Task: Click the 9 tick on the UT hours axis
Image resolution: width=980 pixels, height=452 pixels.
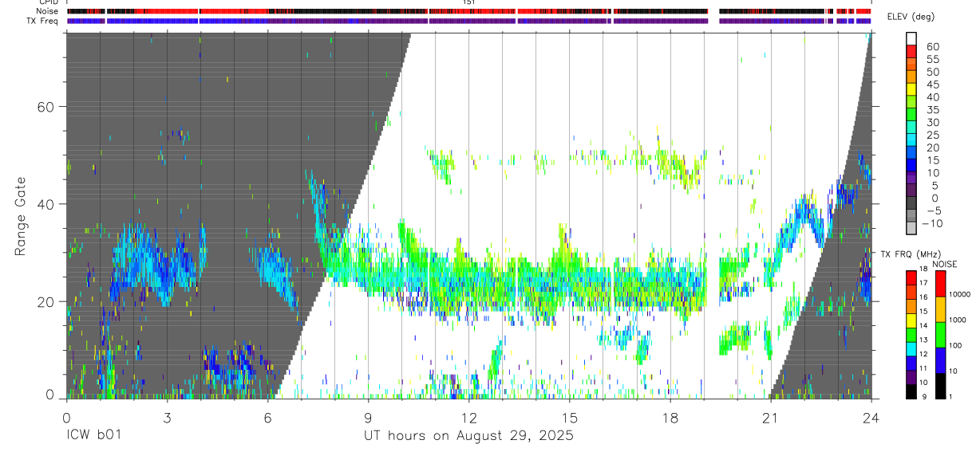Action: click(x=368, y=417)
